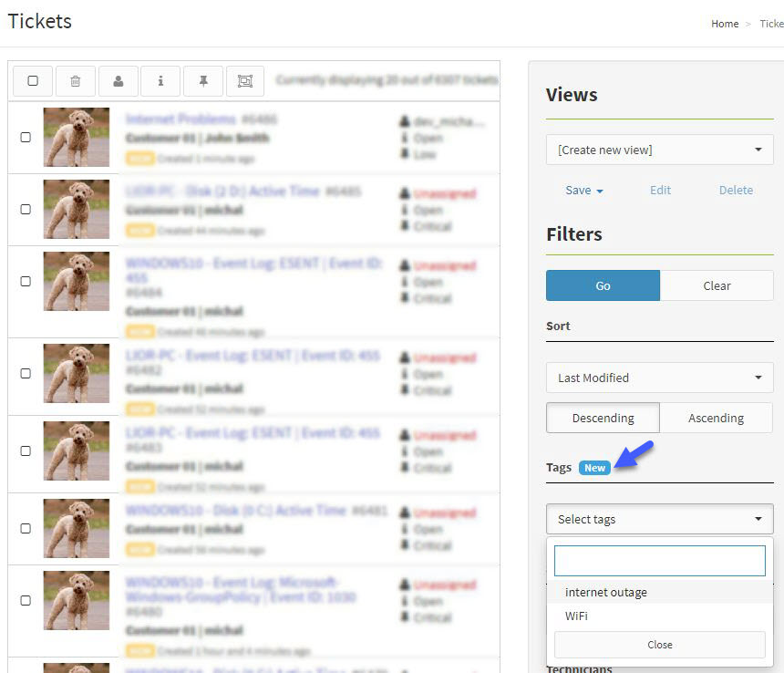Image resolution: width=784 pixels, height=673 pixels.
Task: Click the pin icon in toolbar
Action: point(203,81)
